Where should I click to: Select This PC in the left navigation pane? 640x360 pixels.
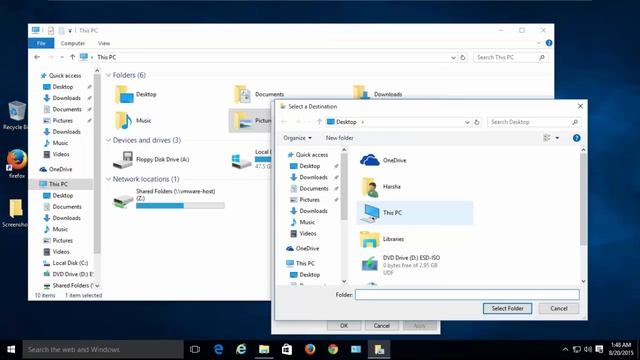click(x=61, y=184)
